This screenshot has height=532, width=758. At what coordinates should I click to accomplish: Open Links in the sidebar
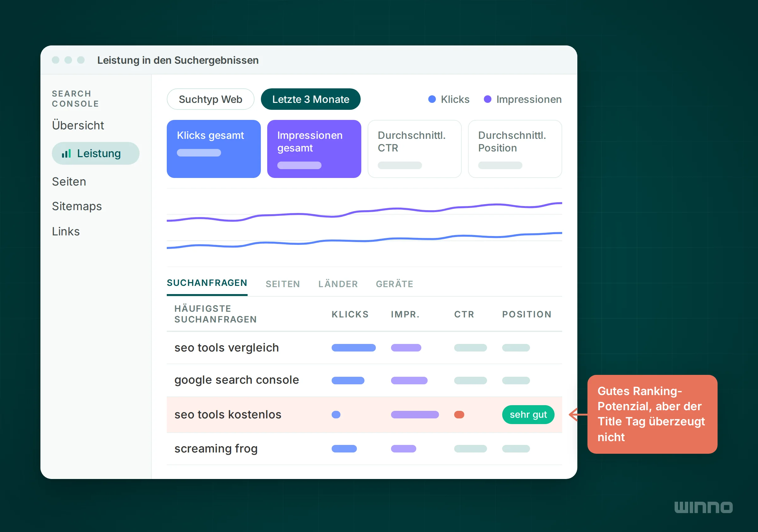coord(66,232)
